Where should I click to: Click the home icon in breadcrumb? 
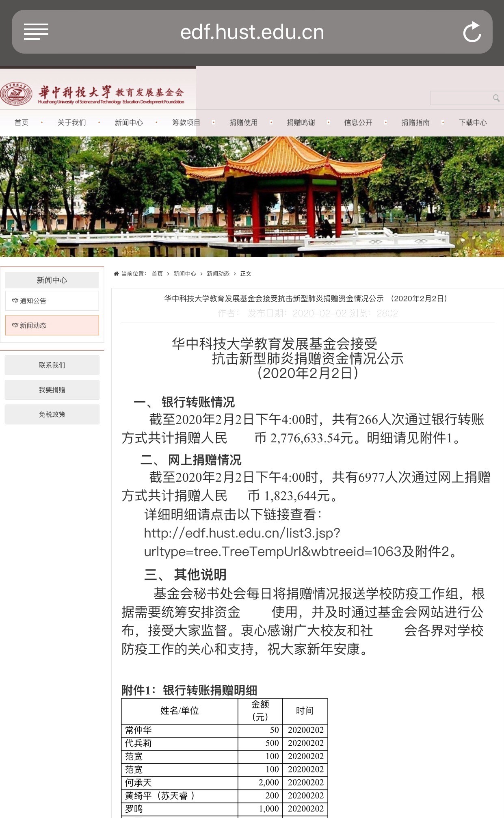[116, 274]
